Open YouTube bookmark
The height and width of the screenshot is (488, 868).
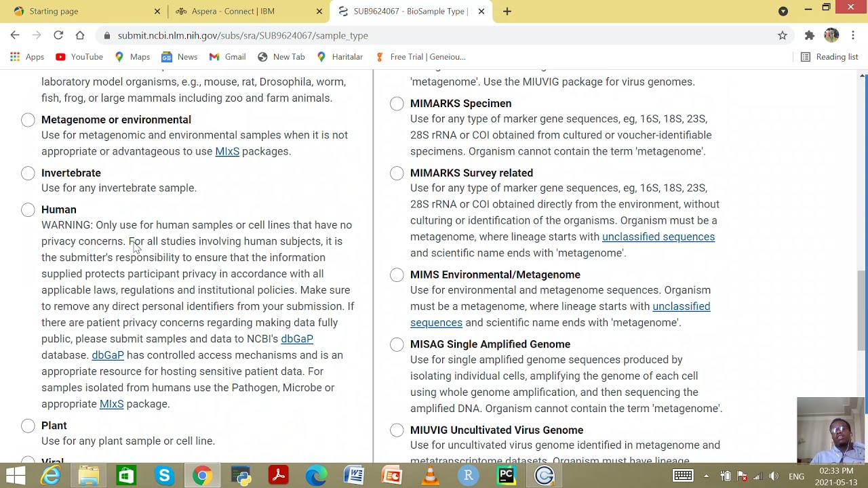coord(79,57)
